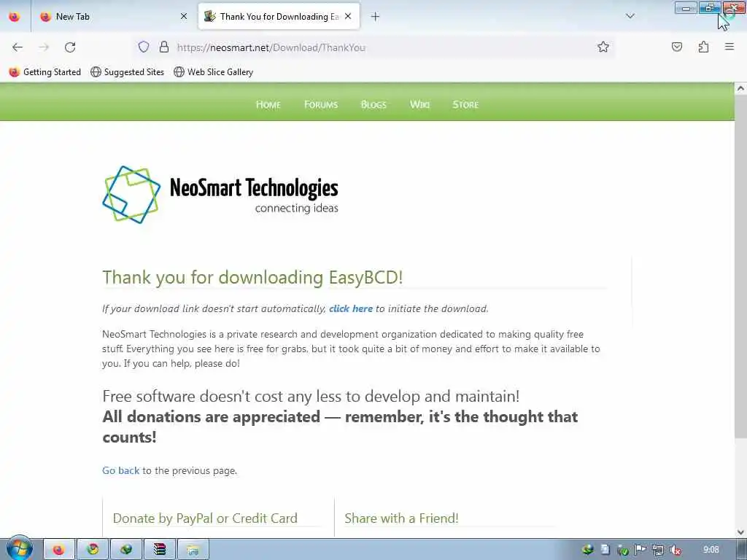Click the Go back link
The image size is (747, 560).
(120, 470)
